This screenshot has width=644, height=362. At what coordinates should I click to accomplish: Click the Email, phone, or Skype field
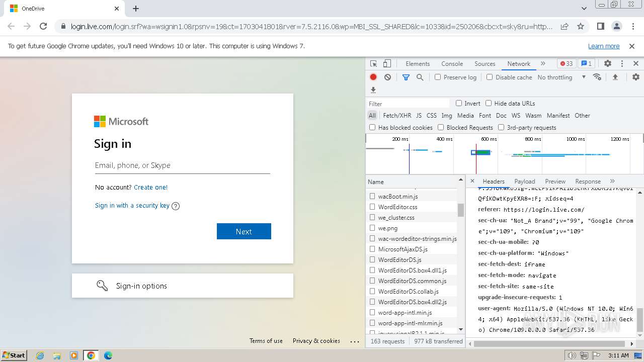tap(183, 165)
